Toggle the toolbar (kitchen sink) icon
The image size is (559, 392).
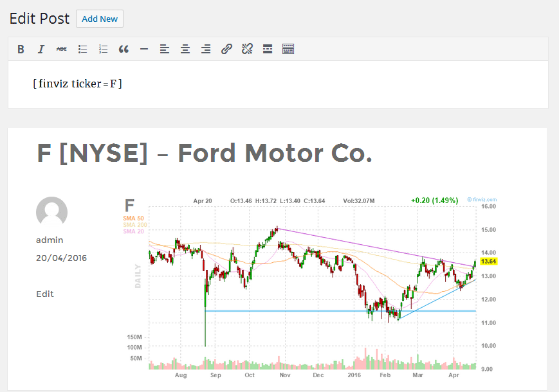(288, 49)
